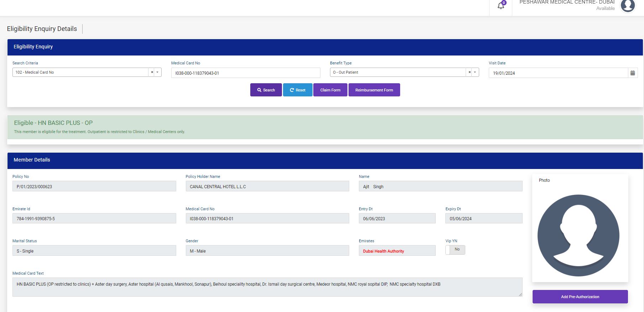Click Add Pre-Authorization button
Viewport: 644px width, 312px height.
pos(580,297)
